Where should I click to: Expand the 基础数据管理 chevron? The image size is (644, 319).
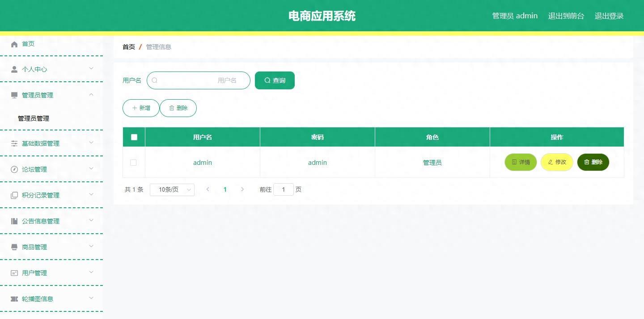[91, 143]
